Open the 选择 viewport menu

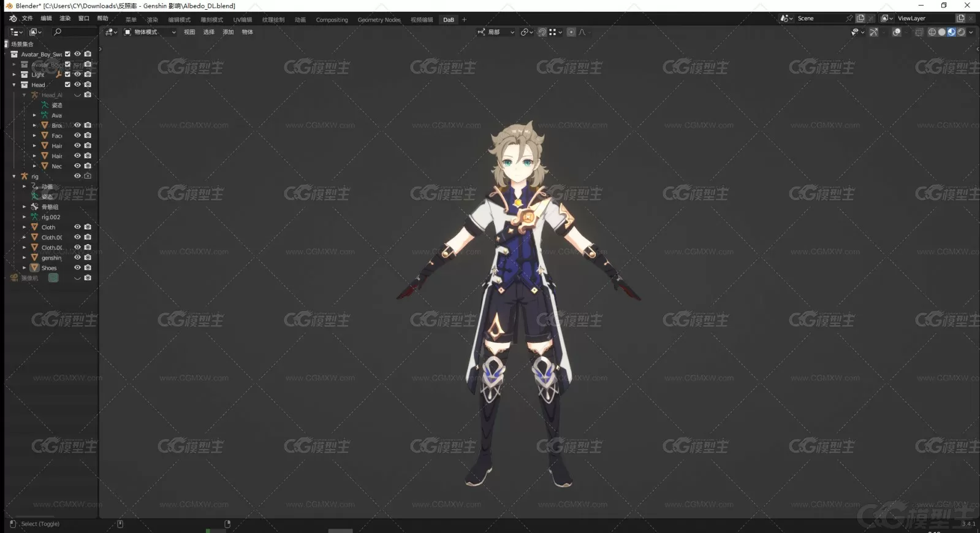click(209, 32)
